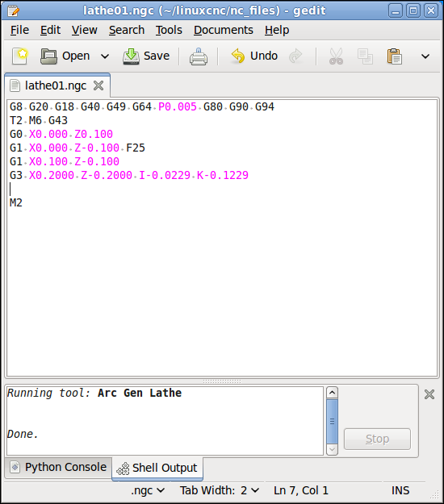
Task: Place cursor on empty line 7 in editor
Action: [x=222, y=189]
